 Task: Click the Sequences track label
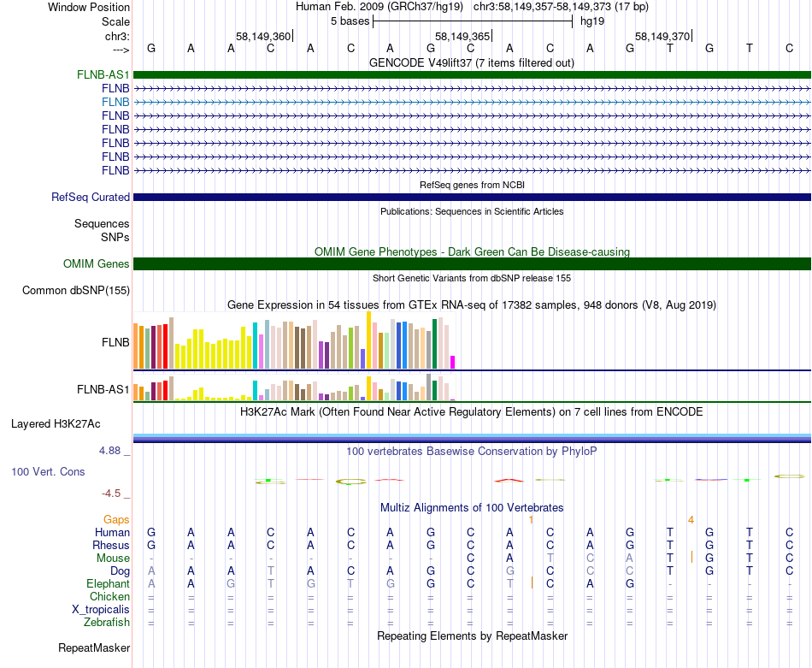point(102,224)
